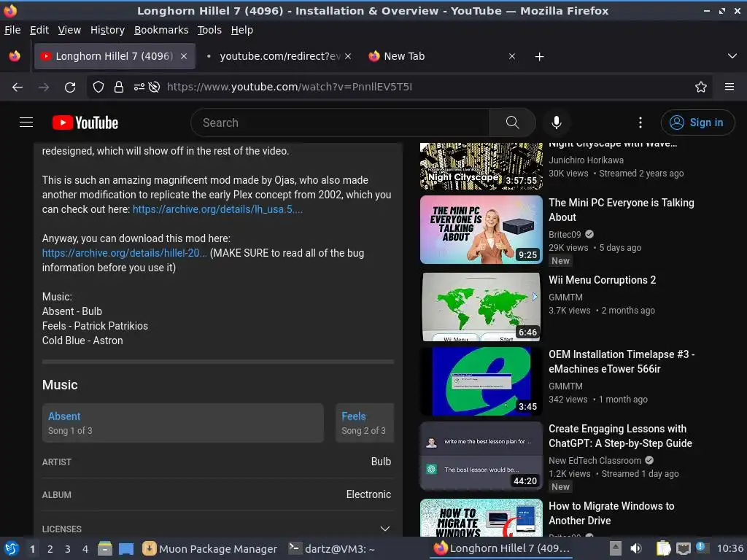This screenshot has width=747, height=560.
Task: Open the Edit menu
Action: pyautogui.click(x=39, y=30)
